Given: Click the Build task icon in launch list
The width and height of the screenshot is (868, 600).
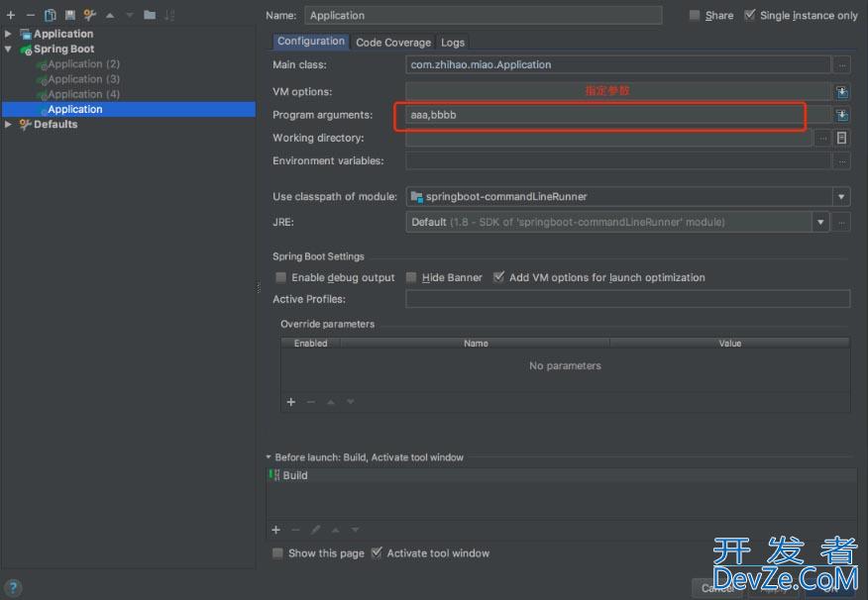Looking at the screenshot, I should [274, 475].
